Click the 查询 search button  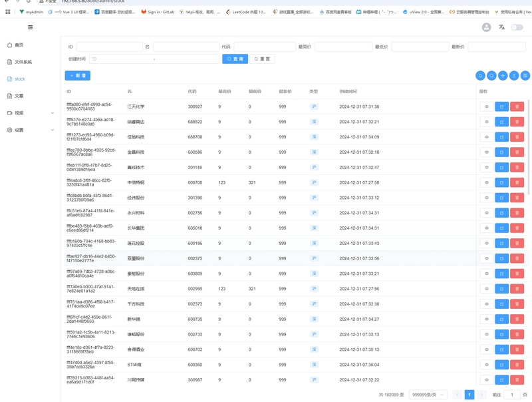click(x=235, y=59)
